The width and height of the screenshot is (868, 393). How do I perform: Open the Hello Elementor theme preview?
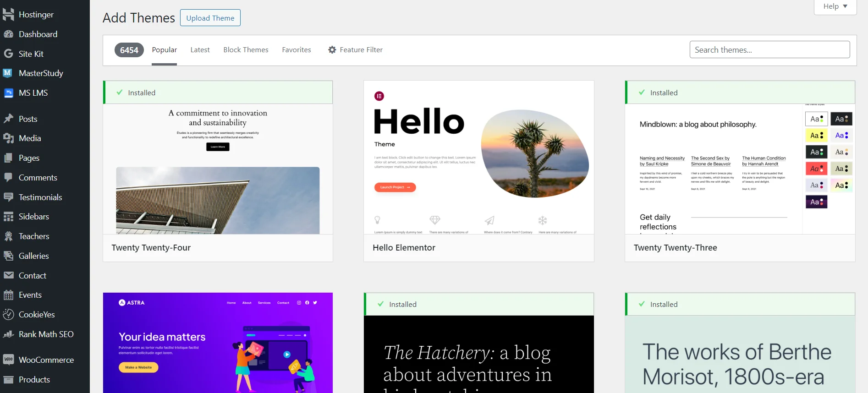point(479,158)
